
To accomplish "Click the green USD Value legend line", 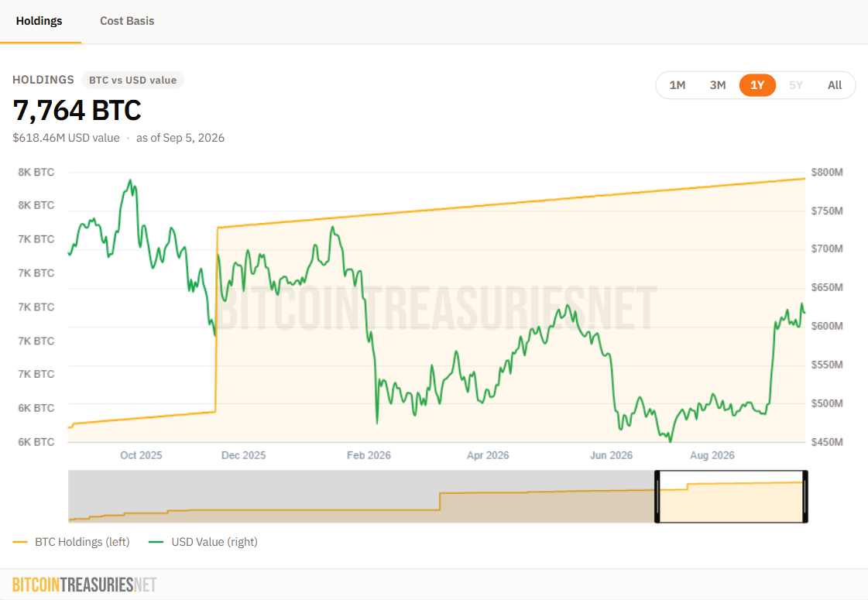I will tap(156, 542).
